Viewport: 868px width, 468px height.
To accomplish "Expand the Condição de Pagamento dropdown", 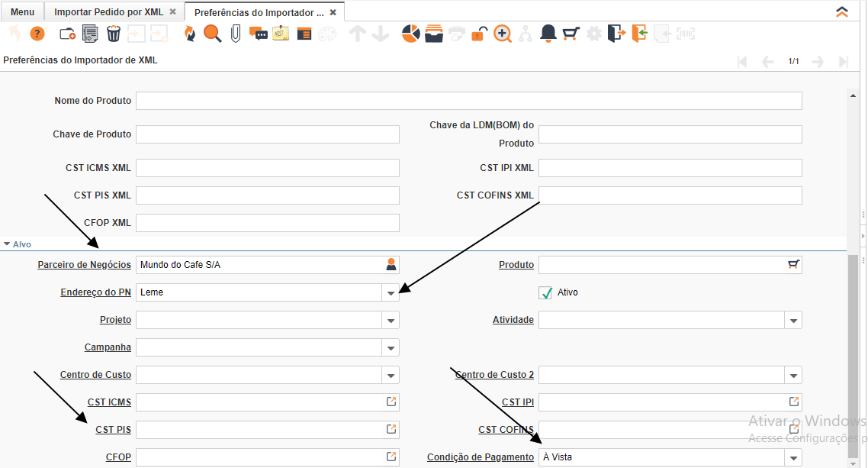I will point(793,457).
